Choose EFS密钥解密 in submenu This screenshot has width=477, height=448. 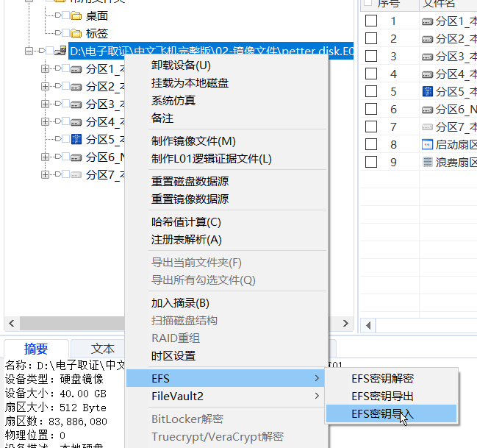pyautogui.click(x=391, y=378)
